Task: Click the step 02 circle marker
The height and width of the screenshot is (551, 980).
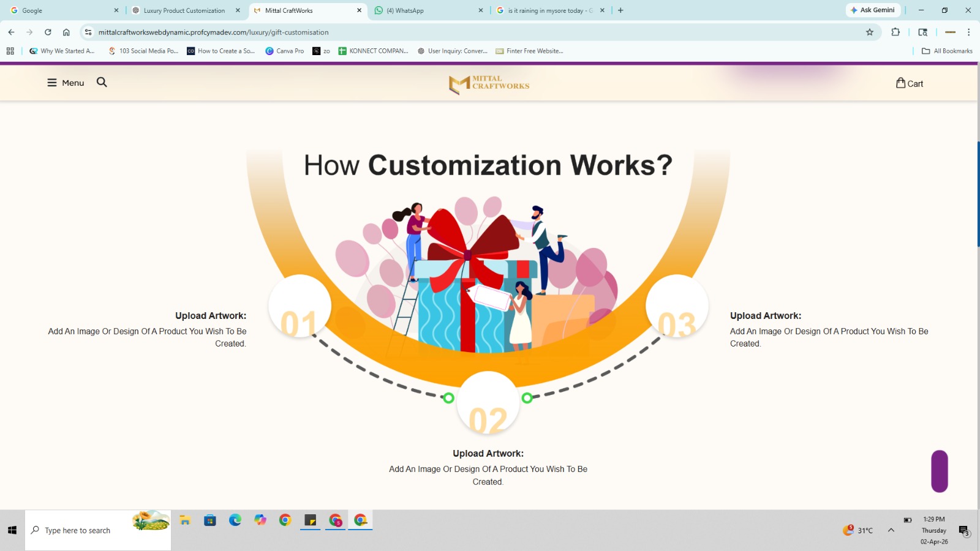Action: click(x=488, y=403)
